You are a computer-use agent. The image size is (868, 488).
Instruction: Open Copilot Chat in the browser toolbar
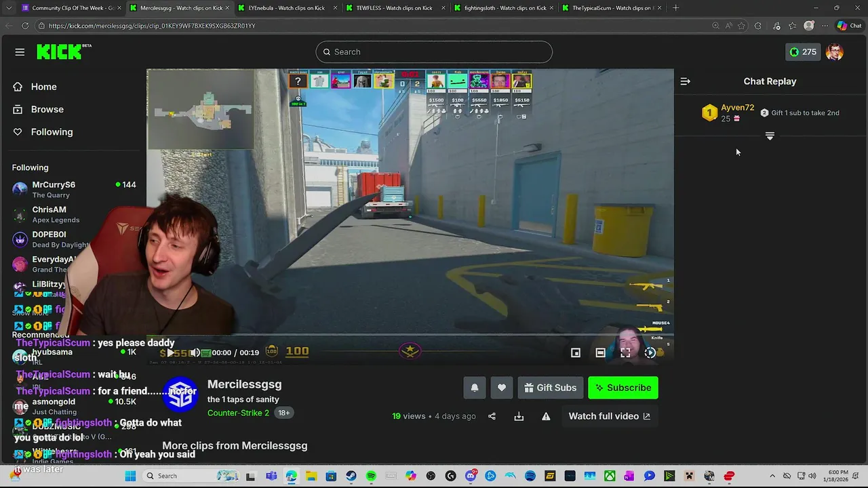coord(849,26)
